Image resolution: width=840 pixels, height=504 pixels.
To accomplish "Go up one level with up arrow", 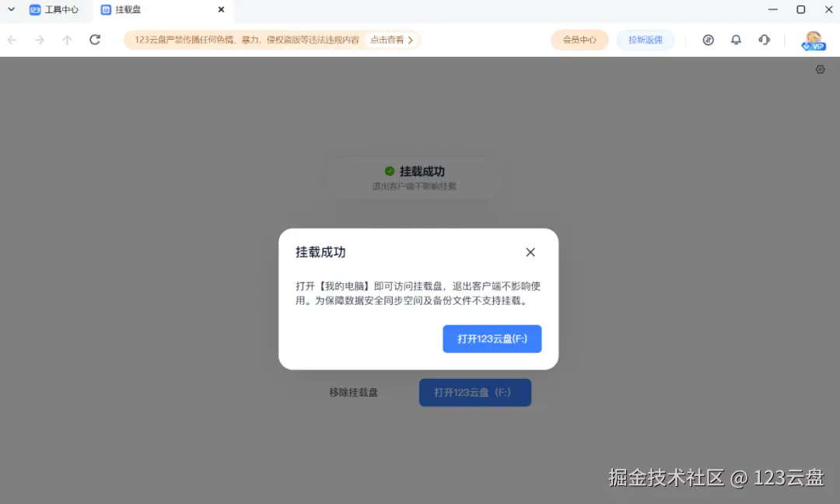I will 67,40.
